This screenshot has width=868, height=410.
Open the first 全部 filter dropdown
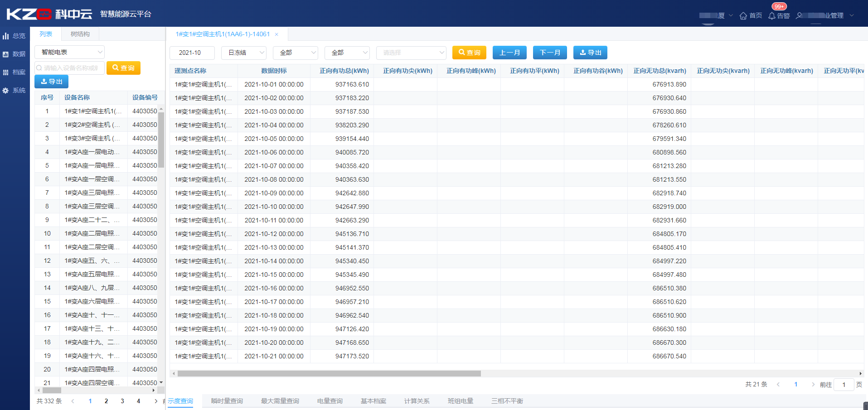pos(296,53)
